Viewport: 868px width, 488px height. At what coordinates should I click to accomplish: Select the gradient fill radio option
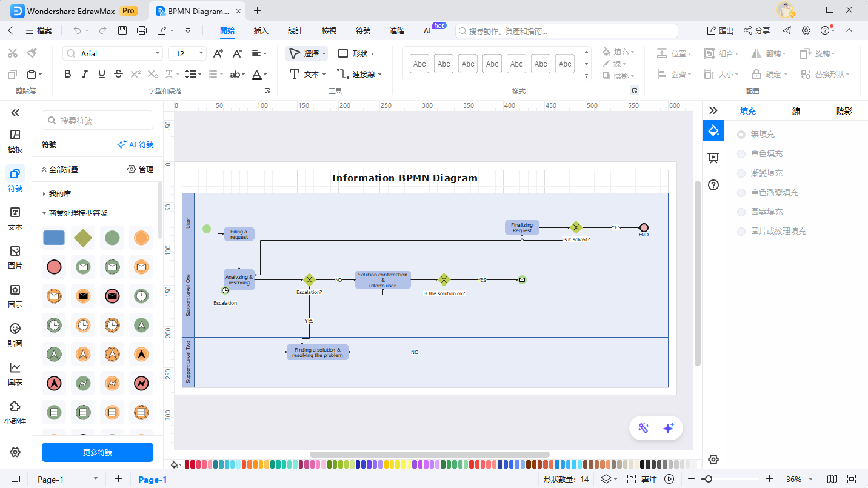click(x=741, y=173)
